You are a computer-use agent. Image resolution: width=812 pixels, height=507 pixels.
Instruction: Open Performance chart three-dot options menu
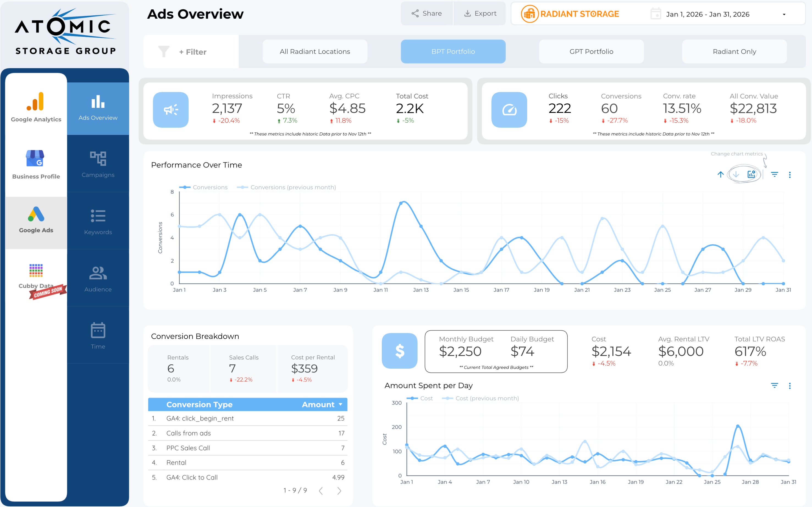point(789,175)
